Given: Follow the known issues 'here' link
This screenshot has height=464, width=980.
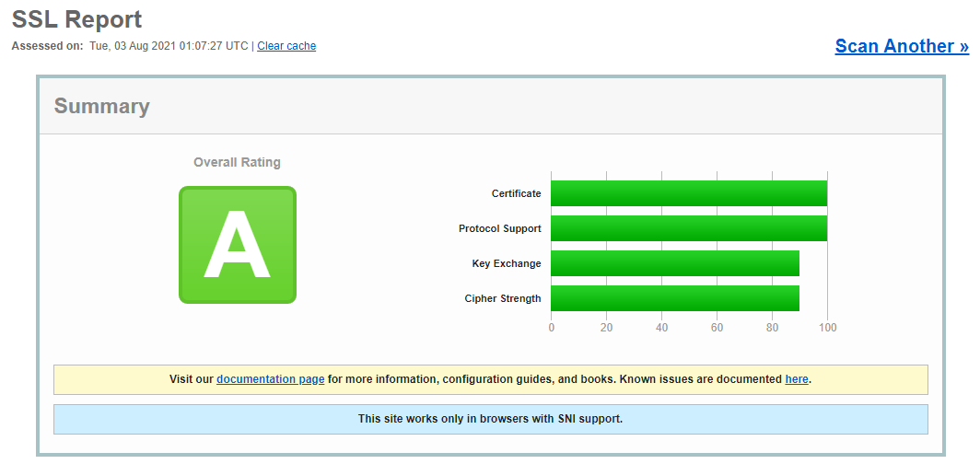Looking at the screenshot, I should point(796,379).
